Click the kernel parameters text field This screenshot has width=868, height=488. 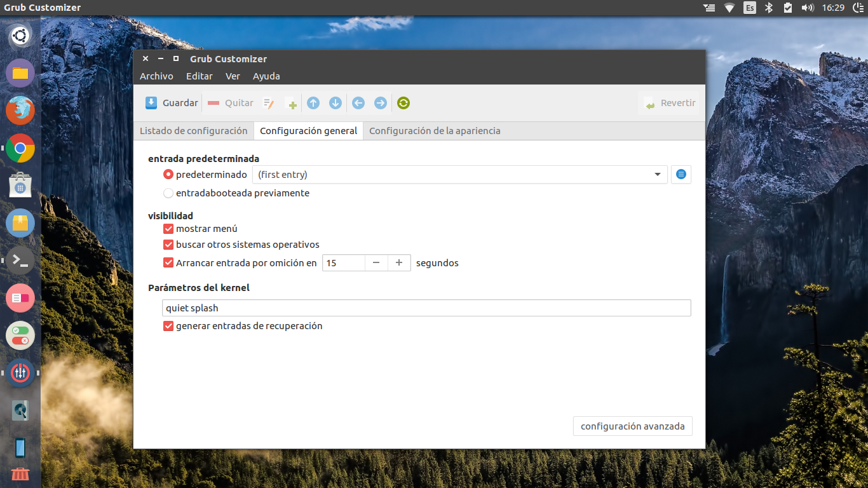426,308
